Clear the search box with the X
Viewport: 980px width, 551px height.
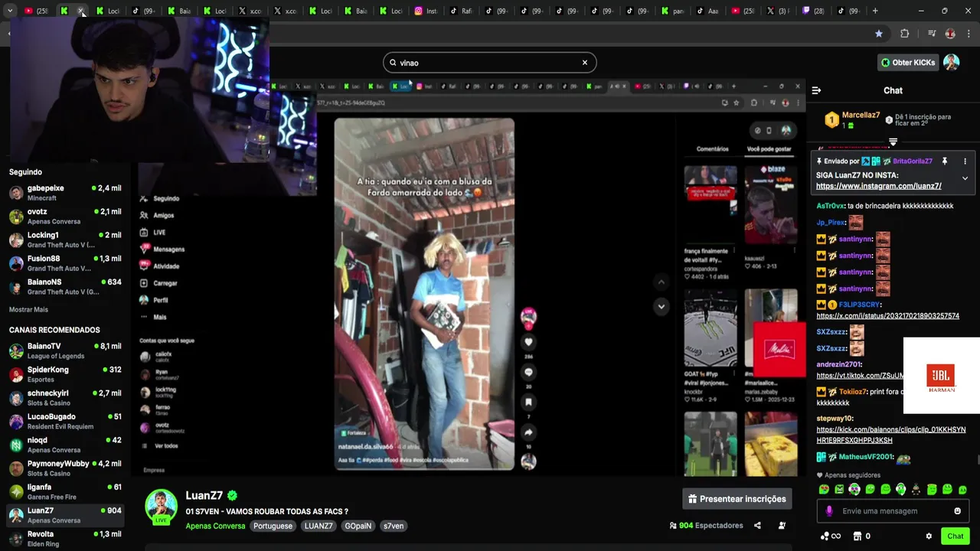pos(585,63)
